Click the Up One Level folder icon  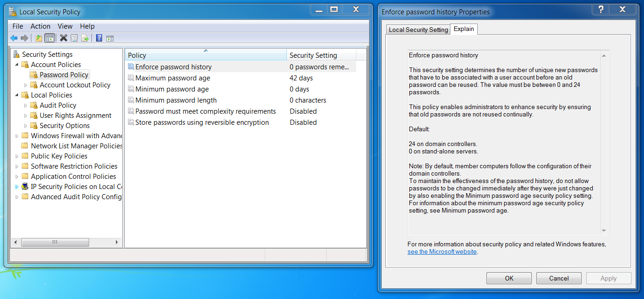[38, 38]
